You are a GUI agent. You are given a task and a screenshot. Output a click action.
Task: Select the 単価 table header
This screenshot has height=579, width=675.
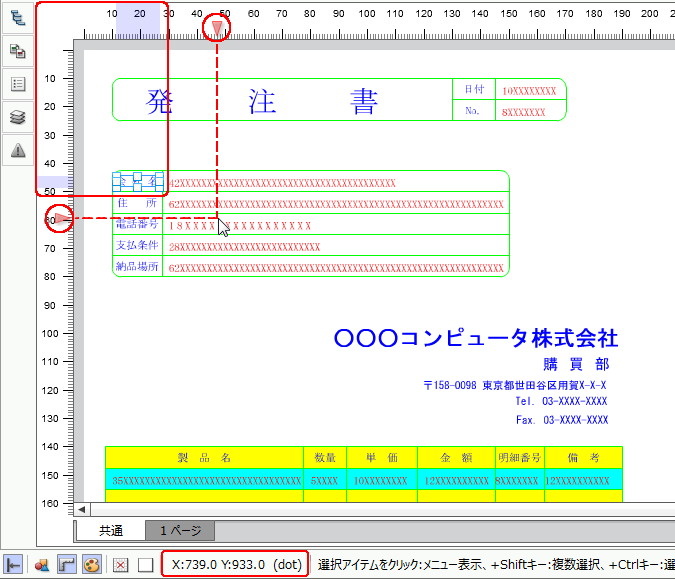pyautogui.click(x=382, y=458)
